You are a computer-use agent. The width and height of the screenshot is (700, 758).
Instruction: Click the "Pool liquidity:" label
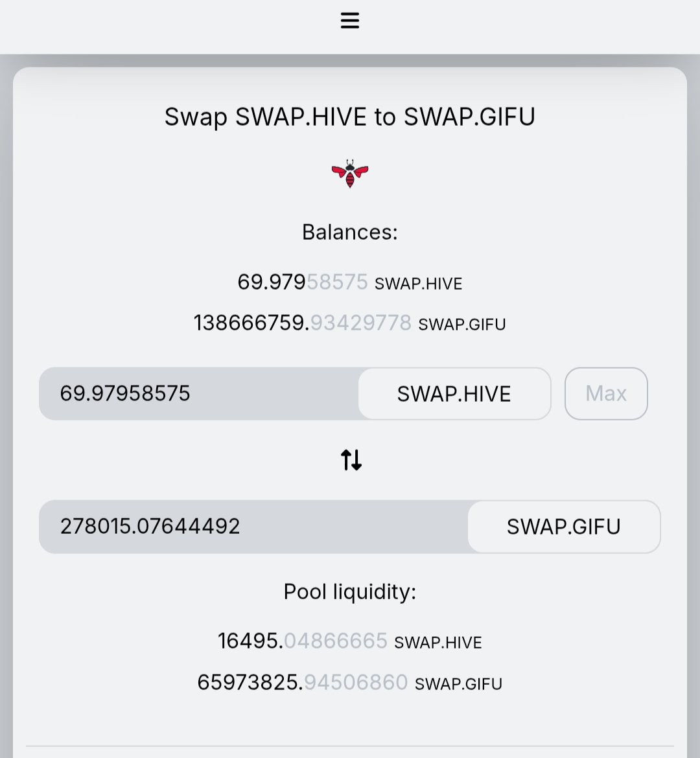pos(350,591)
